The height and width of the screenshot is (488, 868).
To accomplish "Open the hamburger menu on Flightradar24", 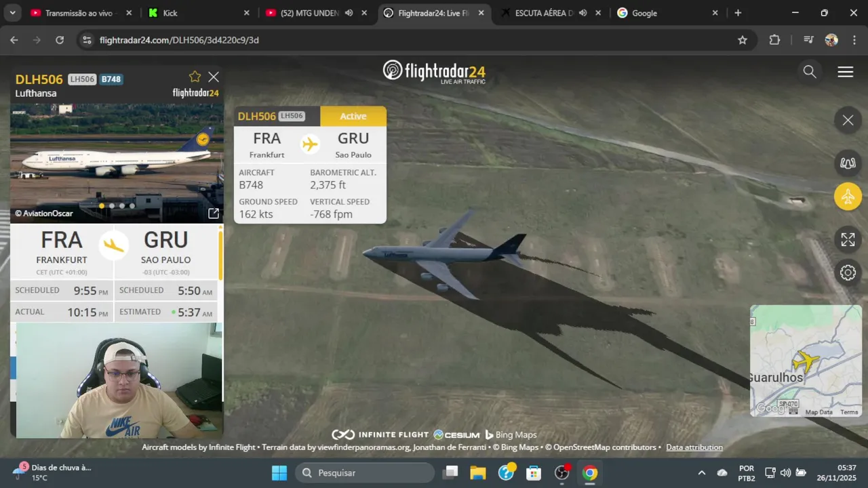I will (845, 72).
